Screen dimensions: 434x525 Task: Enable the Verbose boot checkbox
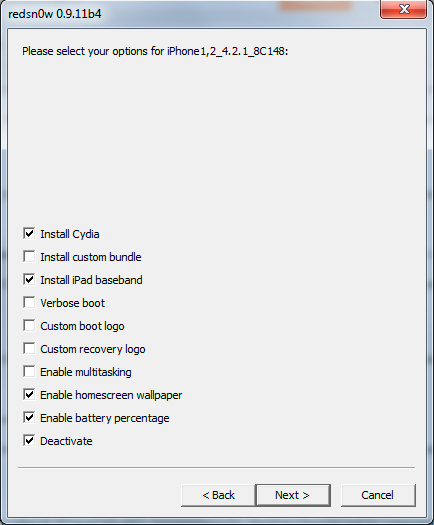[x=29, y=303]
